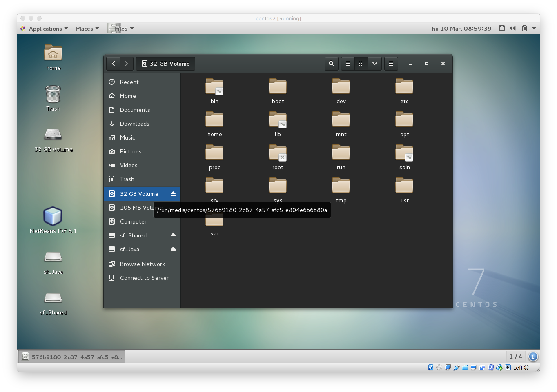Select the Trash desktop icon

tap(53, 98)
